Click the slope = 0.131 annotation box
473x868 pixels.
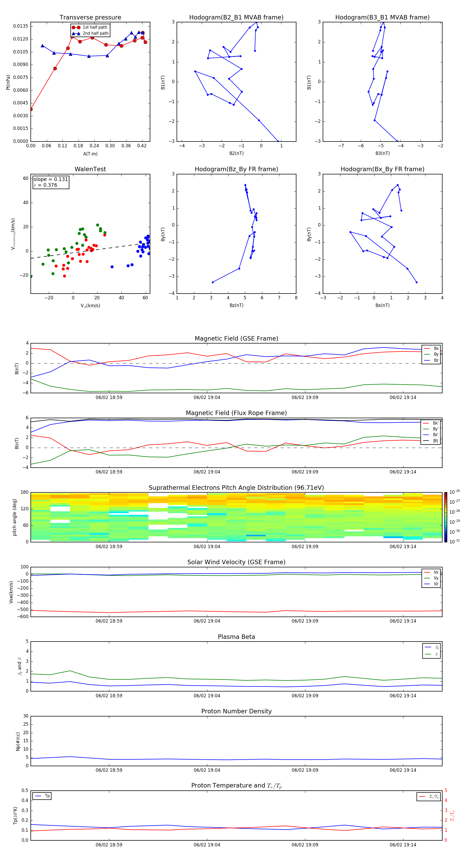click(x=51, y=182)
